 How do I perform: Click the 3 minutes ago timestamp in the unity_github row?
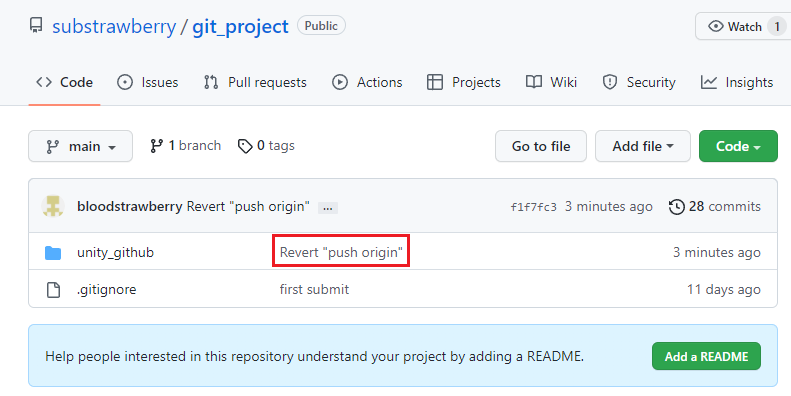[717, 252]
